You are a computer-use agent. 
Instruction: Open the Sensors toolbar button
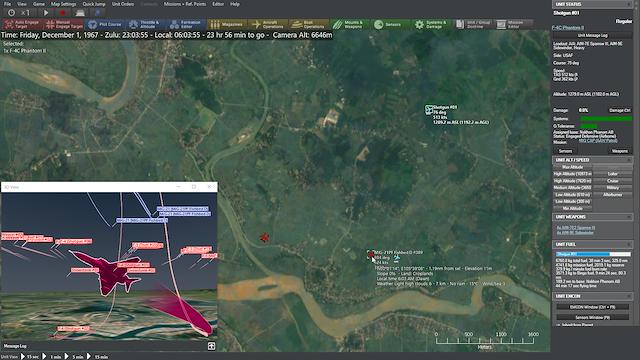click(x=391, y=24)
